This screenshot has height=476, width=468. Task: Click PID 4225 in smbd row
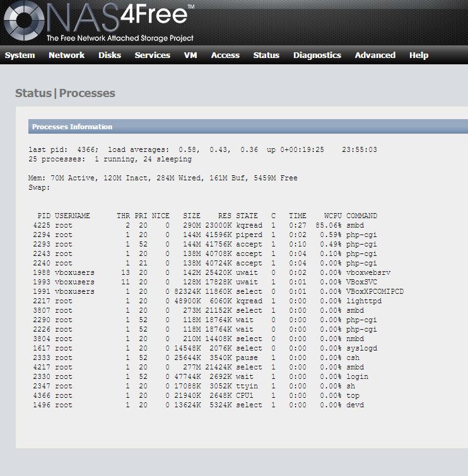click(42, 225)
